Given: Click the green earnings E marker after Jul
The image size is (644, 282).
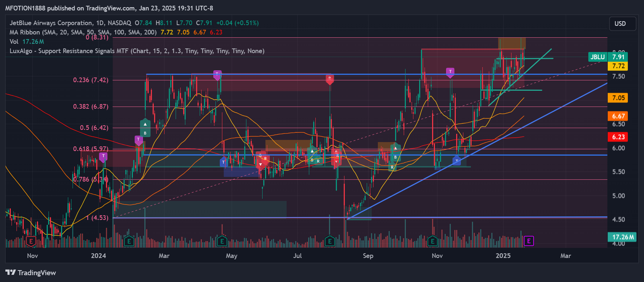Looking at the screenshot, I should click(330, 241).
